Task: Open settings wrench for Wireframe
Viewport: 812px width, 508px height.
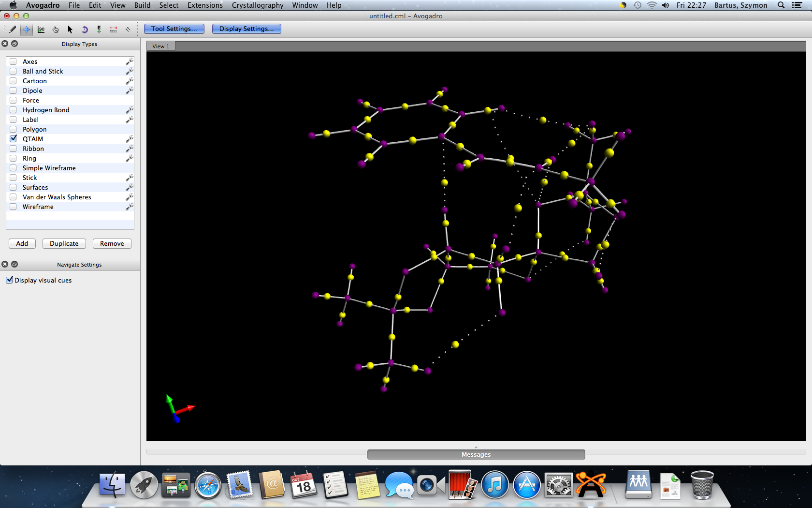Action: pos(130,207)
